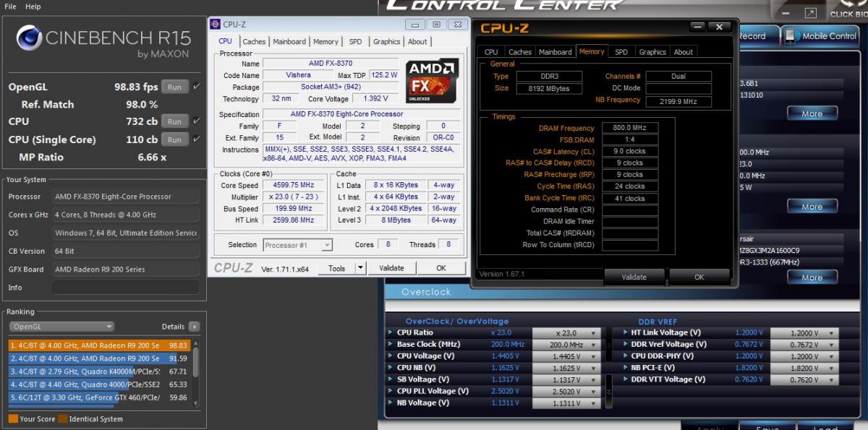Click the DRAM Frequency 800.0 MHz value
This screenshot has width=868, height=430.
point(631,128)
